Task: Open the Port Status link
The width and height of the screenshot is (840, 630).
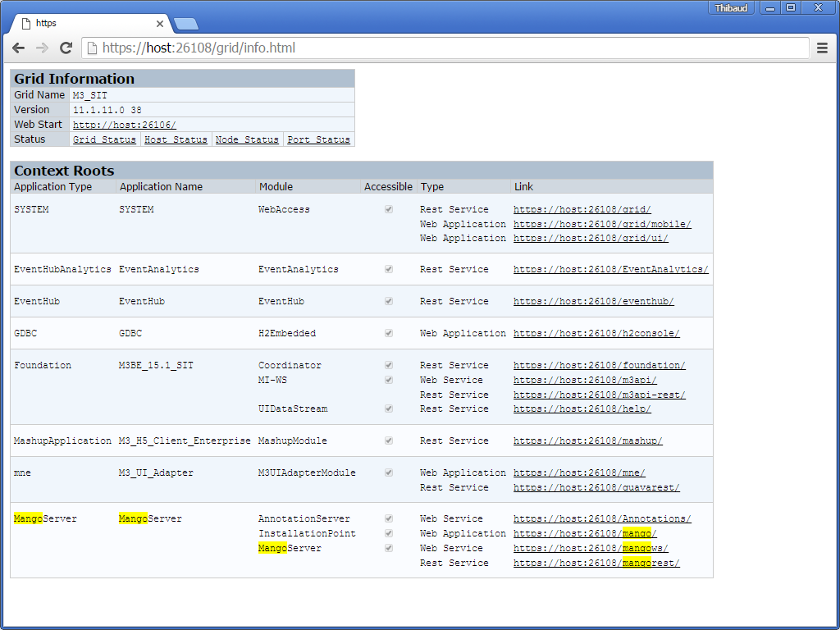Action: coord(318,139)
